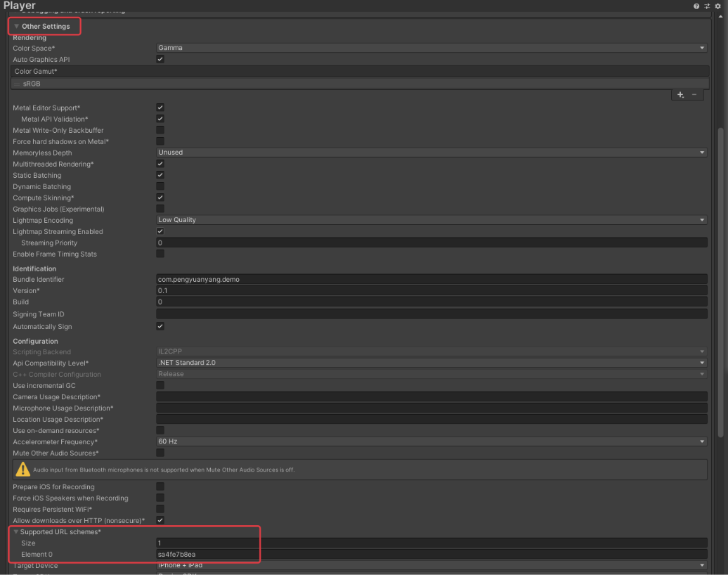Enable Use on-demand resources
Screen dimensions: 728x575
160,430
